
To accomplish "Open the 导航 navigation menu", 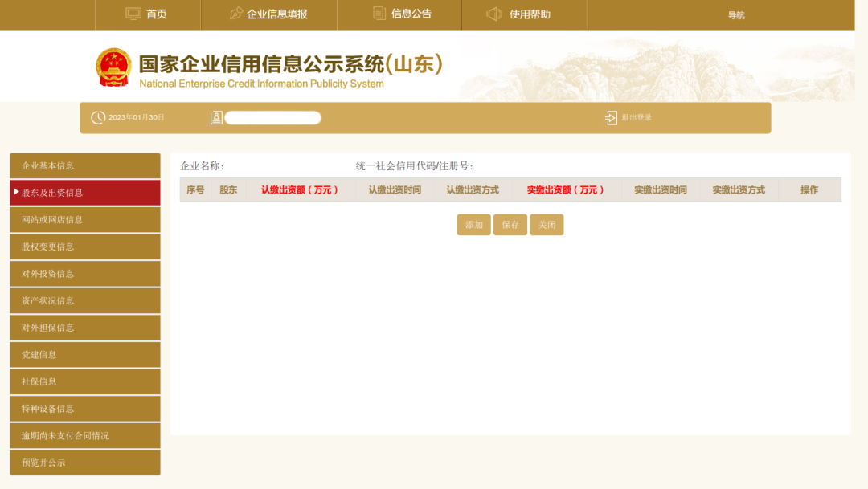I will 736,15.
